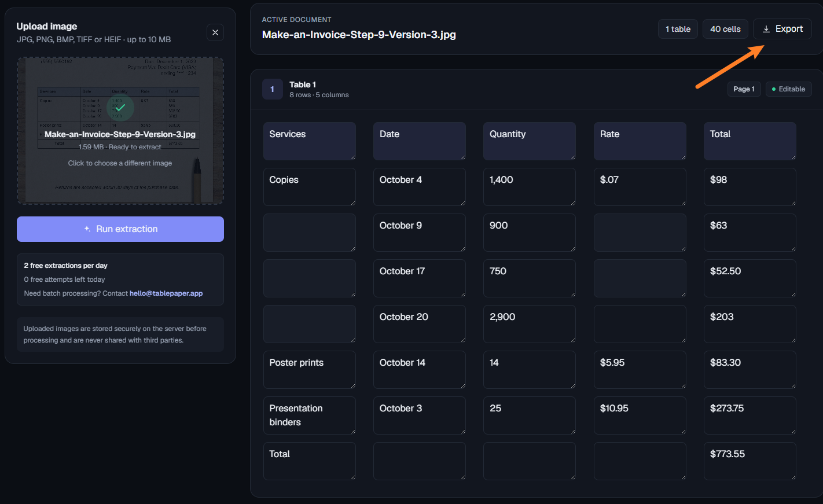The height and width of the screenshot is (504, 823).
Task: Click the $63 total cell
Action: click(x=750, y=233)
